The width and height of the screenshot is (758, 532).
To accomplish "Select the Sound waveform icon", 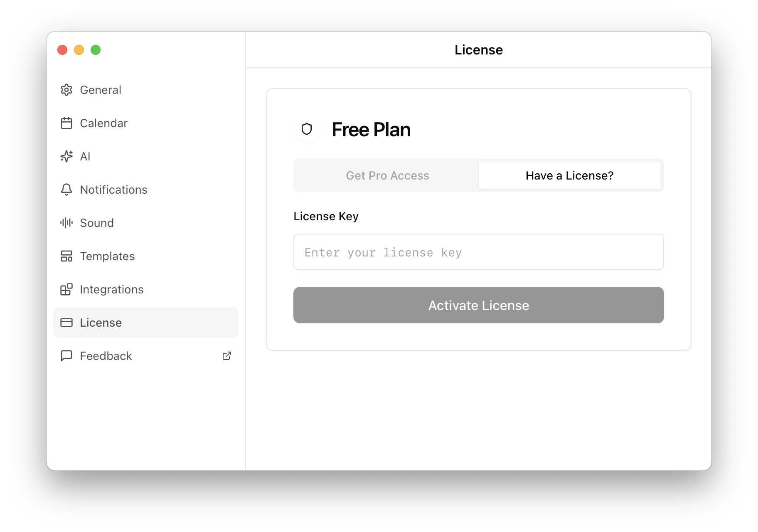I will 66,223.
